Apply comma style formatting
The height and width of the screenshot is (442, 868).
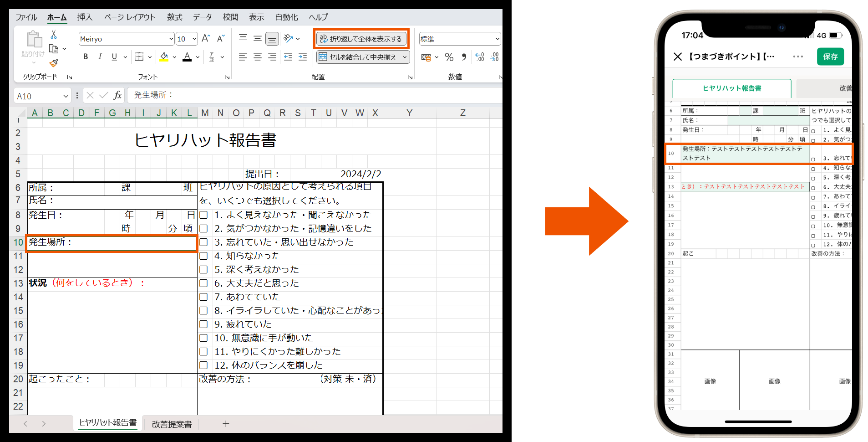tap(463, 57)
